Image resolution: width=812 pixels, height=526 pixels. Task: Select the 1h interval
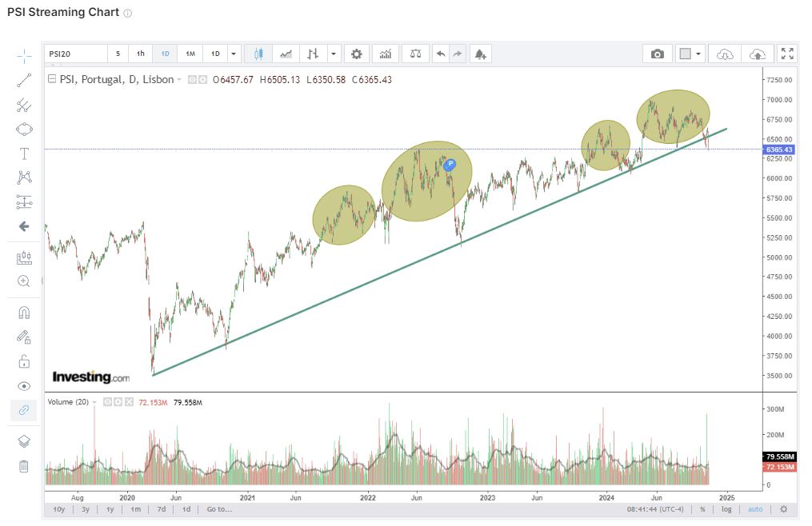(140, 54)
